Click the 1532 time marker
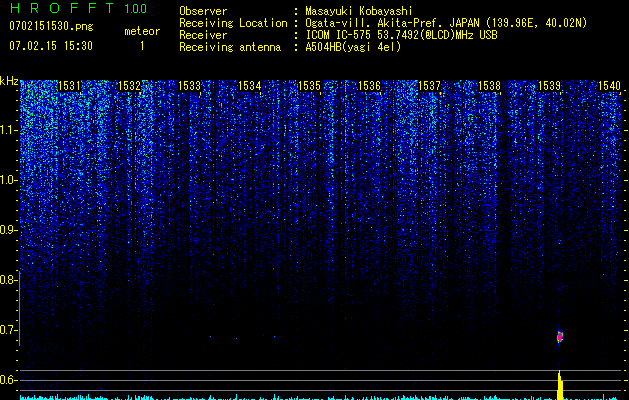The image size is (629, 400). tap(130, 86)
